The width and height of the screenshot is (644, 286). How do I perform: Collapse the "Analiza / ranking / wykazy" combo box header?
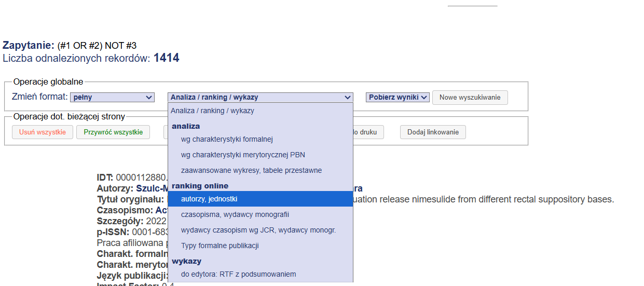(260, 97)
